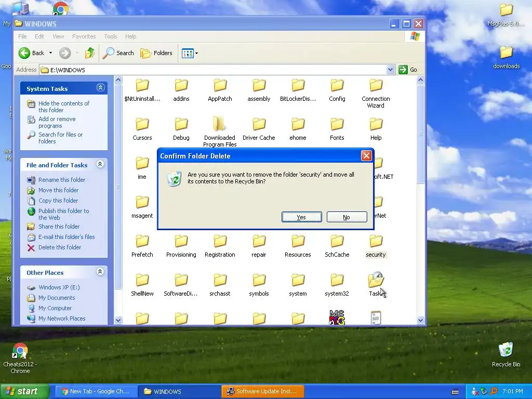Switch to Software Update Installation taskbar item
Image resolution: width=532 pixels, height=399 pixels.
click(262, 392)
